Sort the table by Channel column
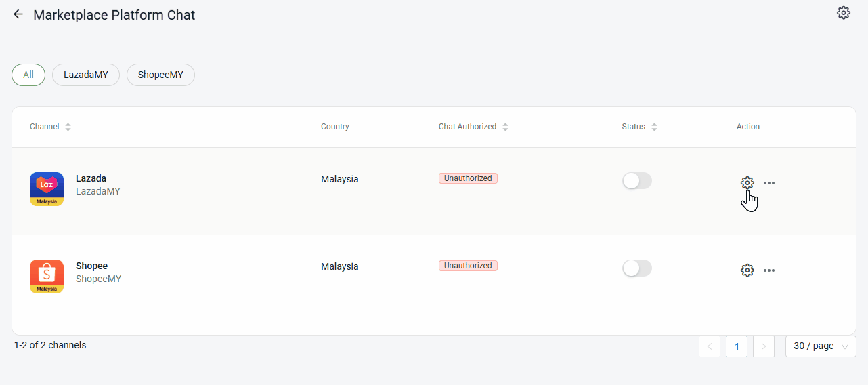The image size is (868, 385). pos(68,127)
